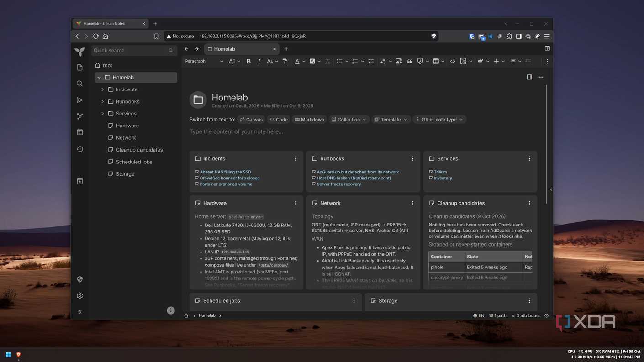Screen dimensions: 644x362
Task: Open the search icon in left launcher
Action: point(80,84)
